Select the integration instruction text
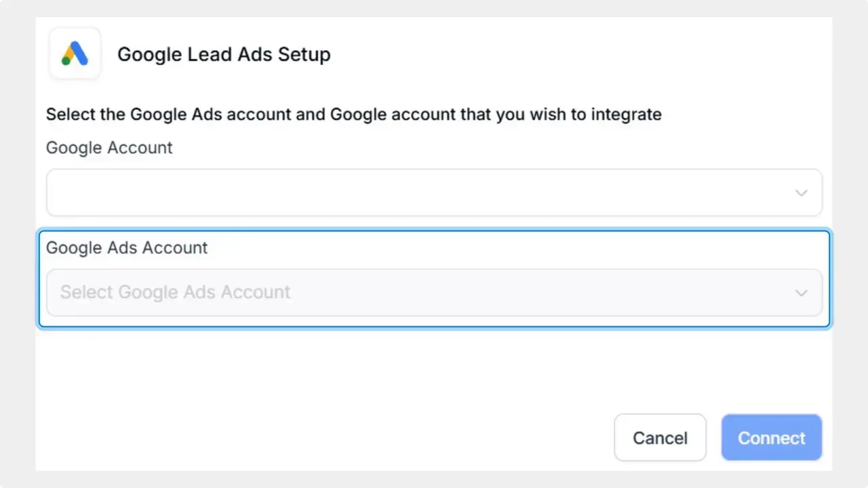 (x=353, y=114)
